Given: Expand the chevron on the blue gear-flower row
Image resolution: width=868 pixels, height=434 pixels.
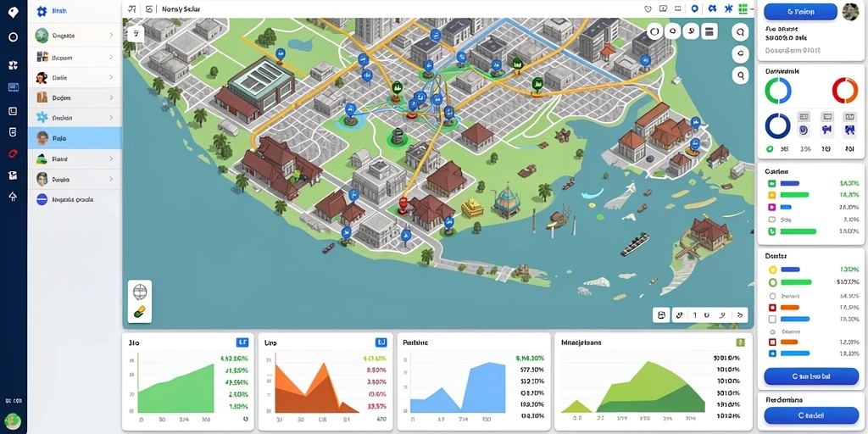Looking at the screenshot, I should coord(111,118).
